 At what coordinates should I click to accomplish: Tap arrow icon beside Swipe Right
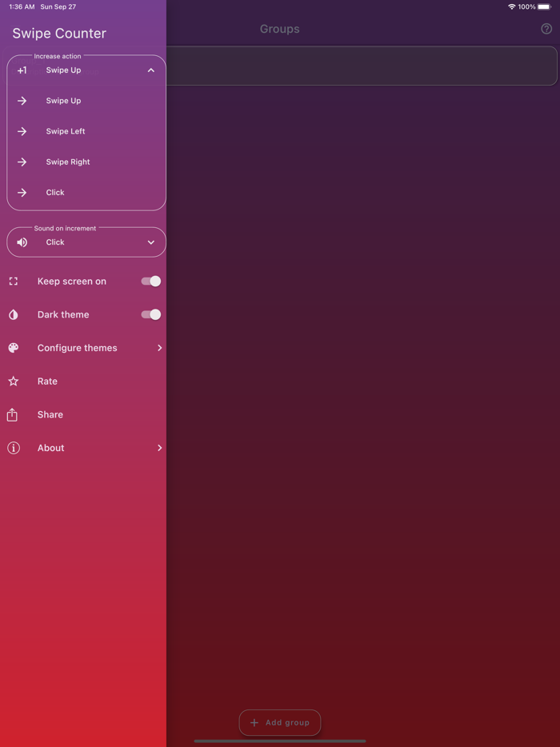tap(22, 162)
